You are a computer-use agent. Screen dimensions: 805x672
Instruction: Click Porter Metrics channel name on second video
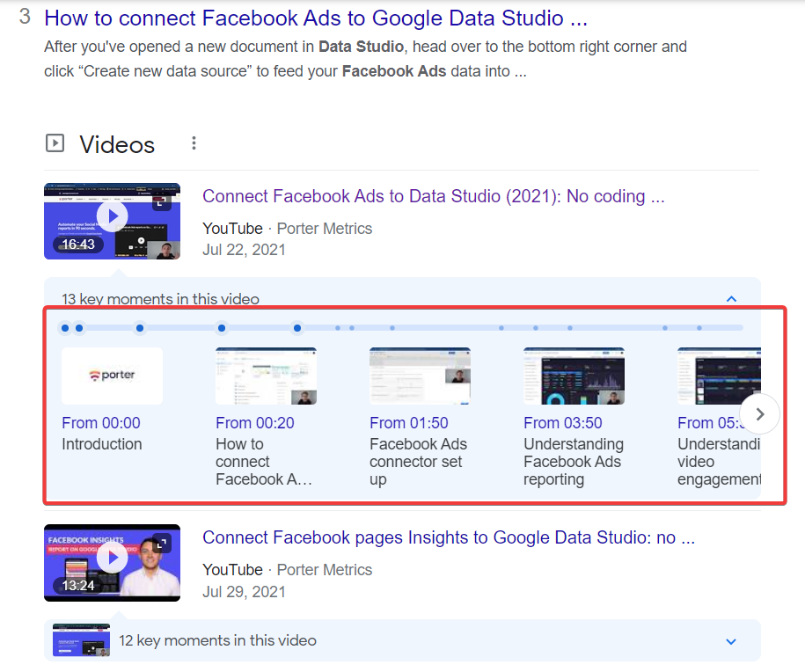pyautogui.click(x=324, y=570)
